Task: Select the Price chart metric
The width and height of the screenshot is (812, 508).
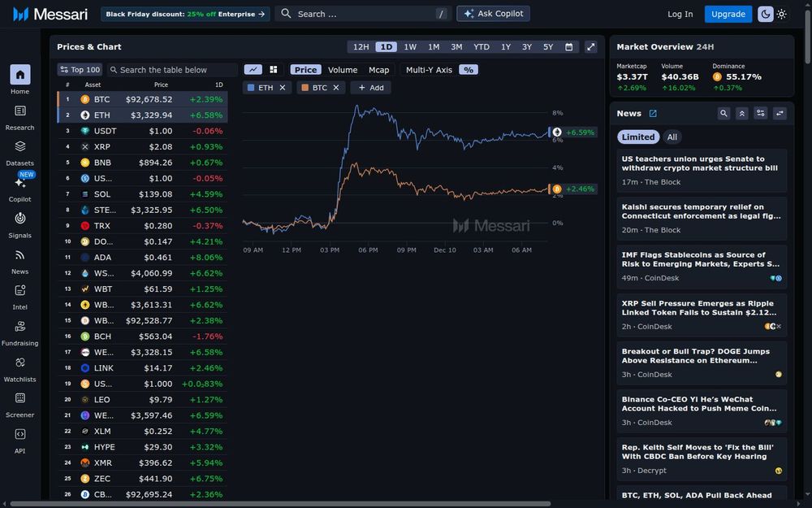Action: pos(305,69)
